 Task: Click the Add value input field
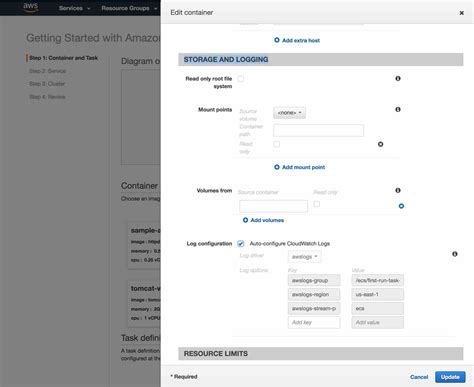point(378,322)
